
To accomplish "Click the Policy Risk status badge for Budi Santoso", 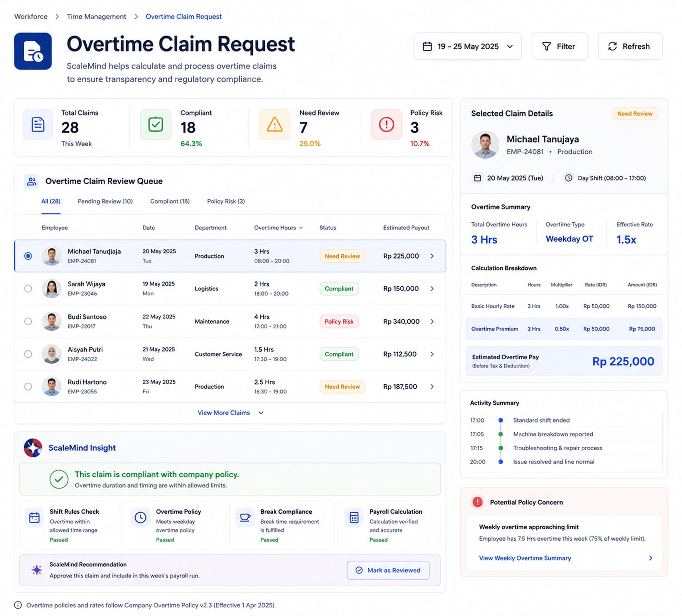I will tap(339, 321).
